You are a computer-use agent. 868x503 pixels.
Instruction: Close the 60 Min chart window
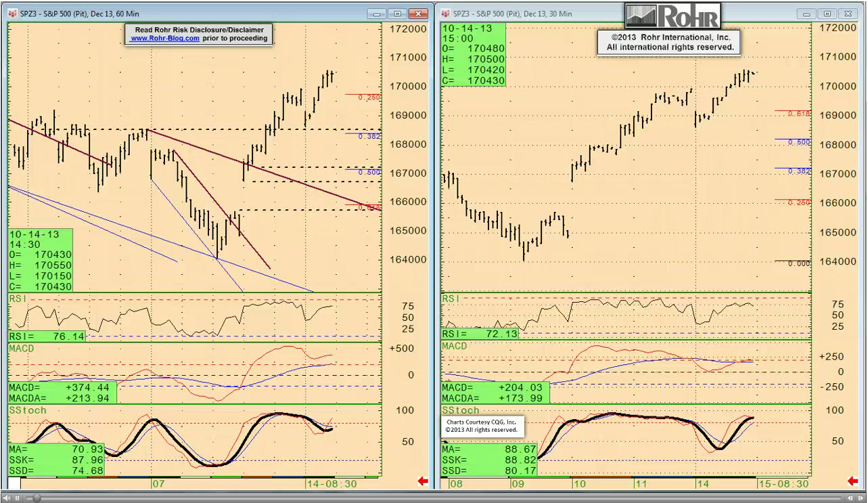[419, 14]
